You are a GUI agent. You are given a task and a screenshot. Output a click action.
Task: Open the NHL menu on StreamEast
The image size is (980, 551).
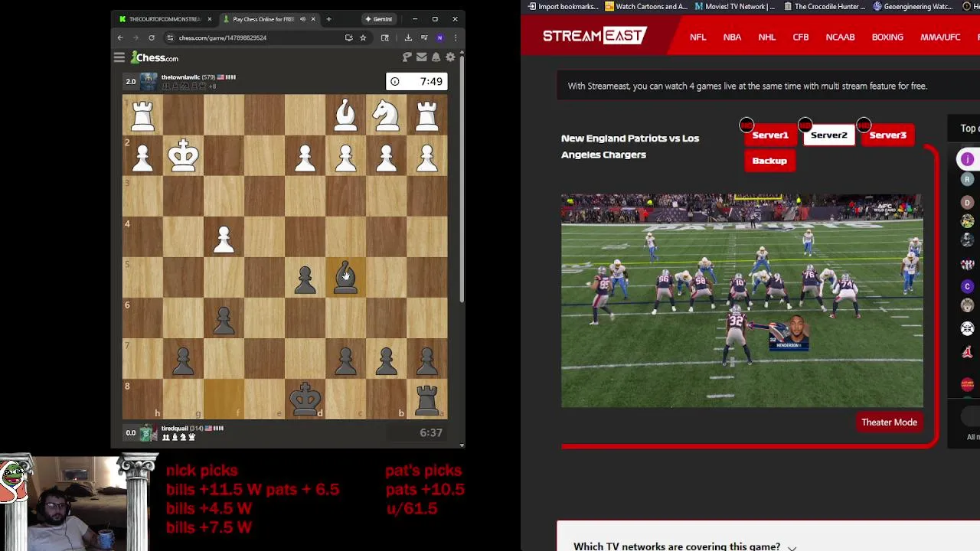pyautogui.click(x=766, y=37)
